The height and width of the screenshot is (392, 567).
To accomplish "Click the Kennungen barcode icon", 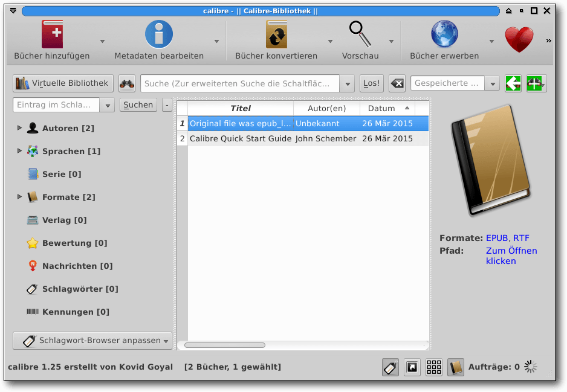I will click(33, 312).
